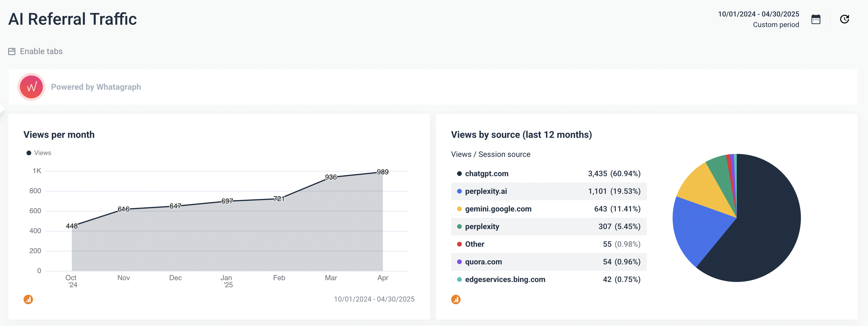Viewport: 868px width, 326px height.
Task: Click the 989 data point for Apr
Action: pos(383,172)
